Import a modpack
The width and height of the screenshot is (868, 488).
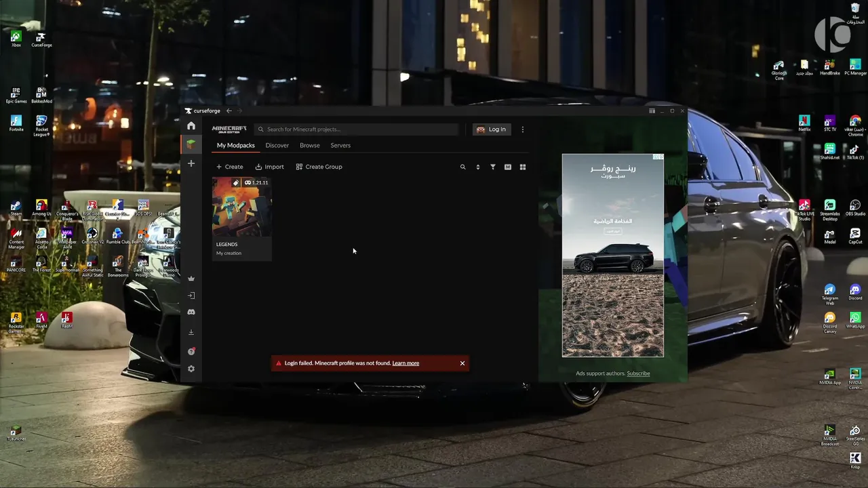click(270, 167)
